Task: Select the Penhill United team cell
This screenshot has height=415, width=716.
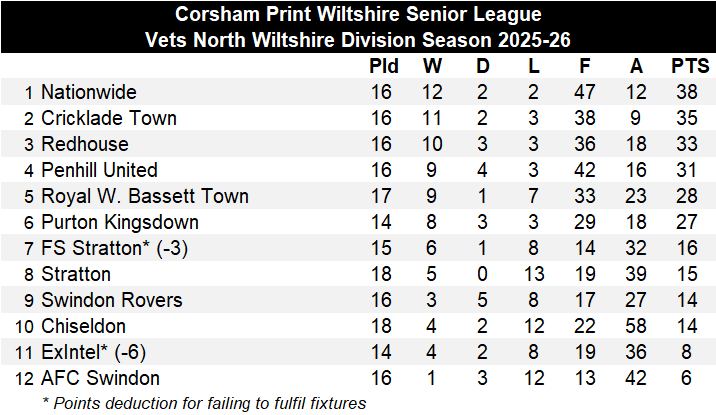Action: (99, 170)
